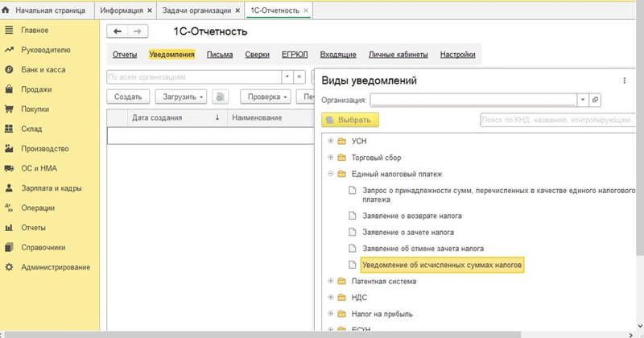Click the Администрирование gear icon
This screenshot has width=644, height=338.
(9, 267)
